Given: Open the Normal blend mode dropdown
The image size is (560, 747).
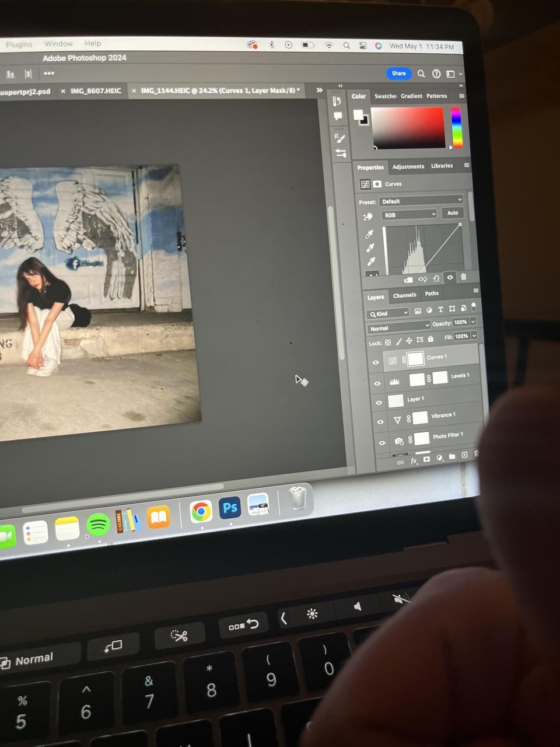Looking at the screenshot, I should (399, 327).
